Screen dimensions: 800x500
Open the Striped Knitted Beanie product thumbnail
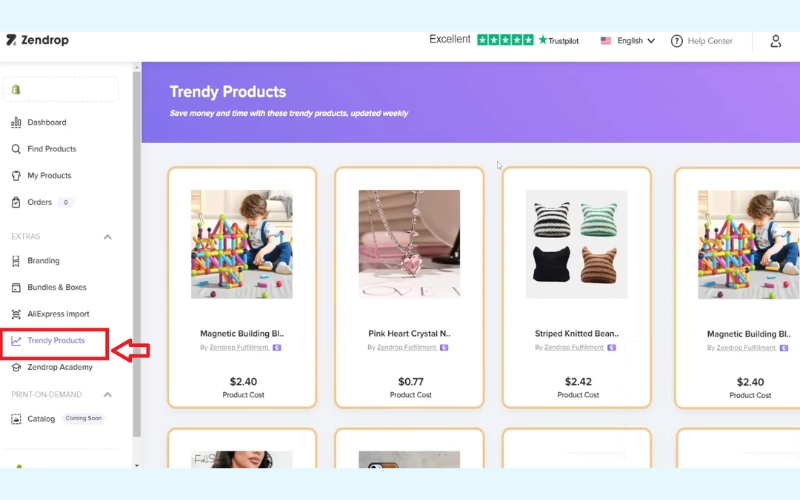click(577, 244)
